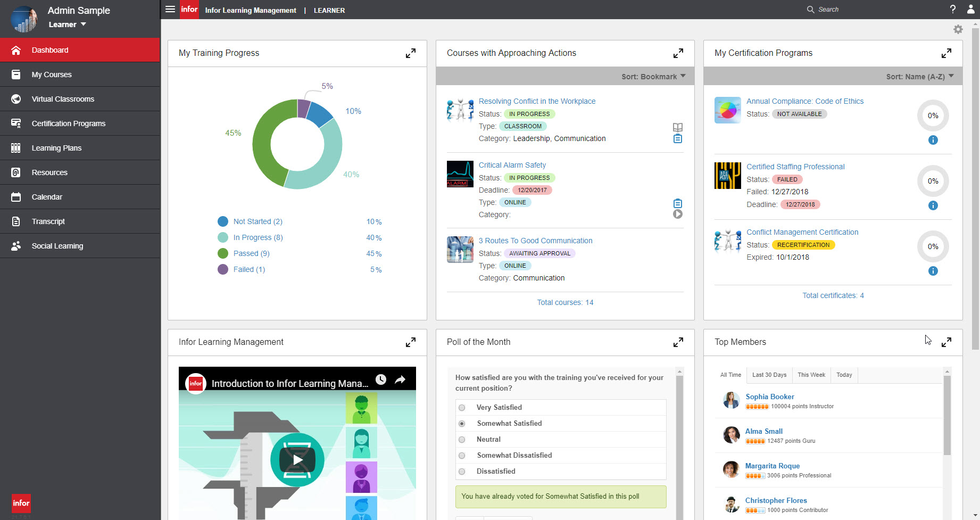The image size is (980, 520).
Task: Open Virtual Classrooms section
Action: coord(63,98)
